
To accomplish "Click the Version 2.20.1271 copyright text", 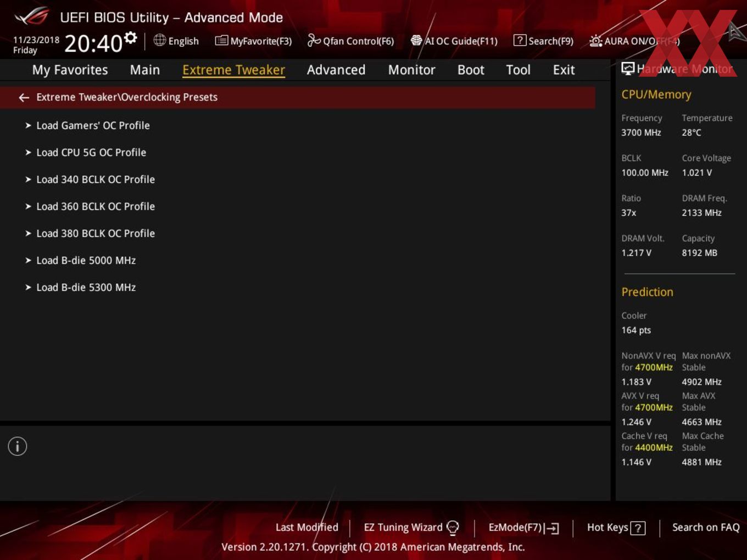I will [373, 547].
